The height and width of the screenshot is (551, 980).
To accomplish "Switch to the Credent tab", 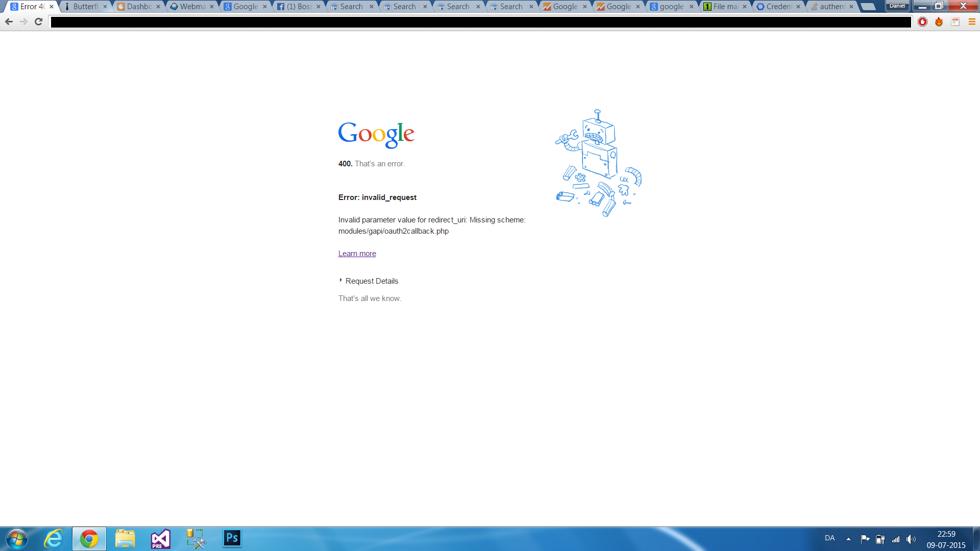I will [x=778, y=7].
